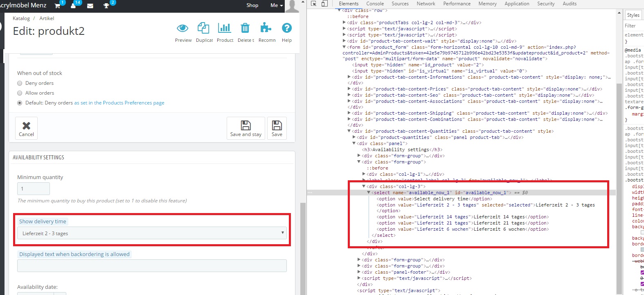Expand the product-tab-content-Prices div
This screenshot has height=295, width=644.
(x=349, y=89)
